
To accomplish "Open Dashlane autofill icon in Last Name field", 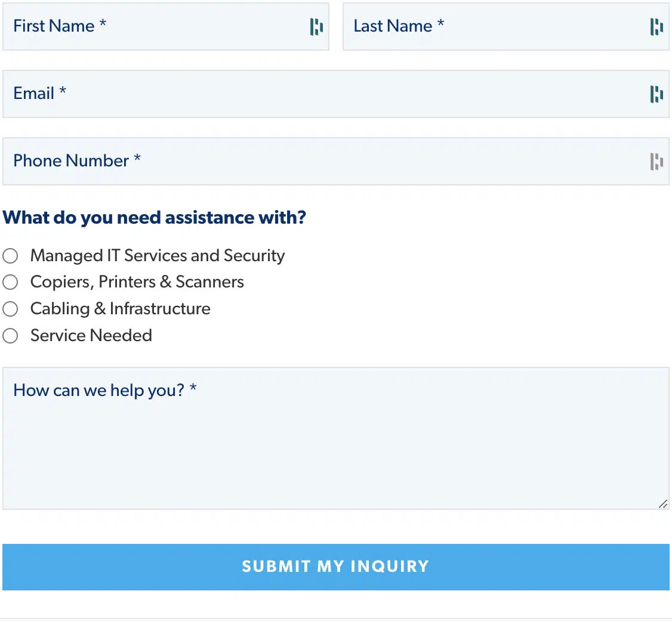I will [656, 27].
